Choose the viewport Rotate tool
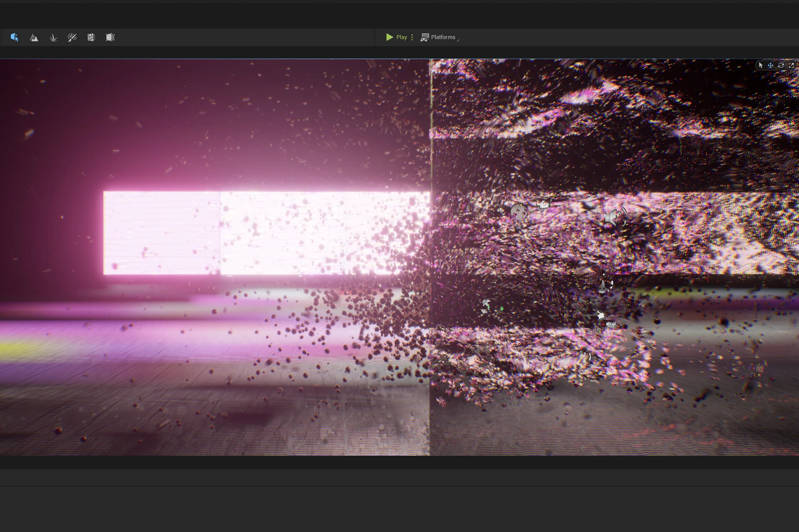Viewport: 799px width, 532px height. 781,65
